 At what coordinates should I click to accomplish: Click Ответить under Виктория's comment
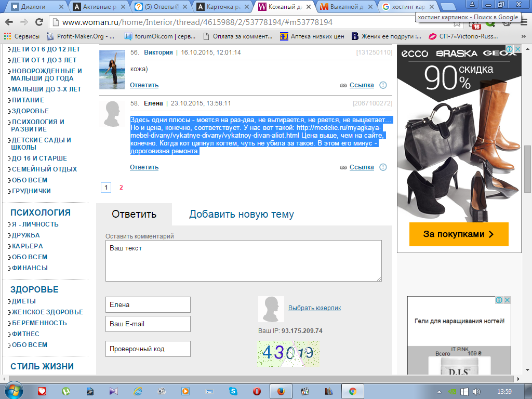pos(144,85)
